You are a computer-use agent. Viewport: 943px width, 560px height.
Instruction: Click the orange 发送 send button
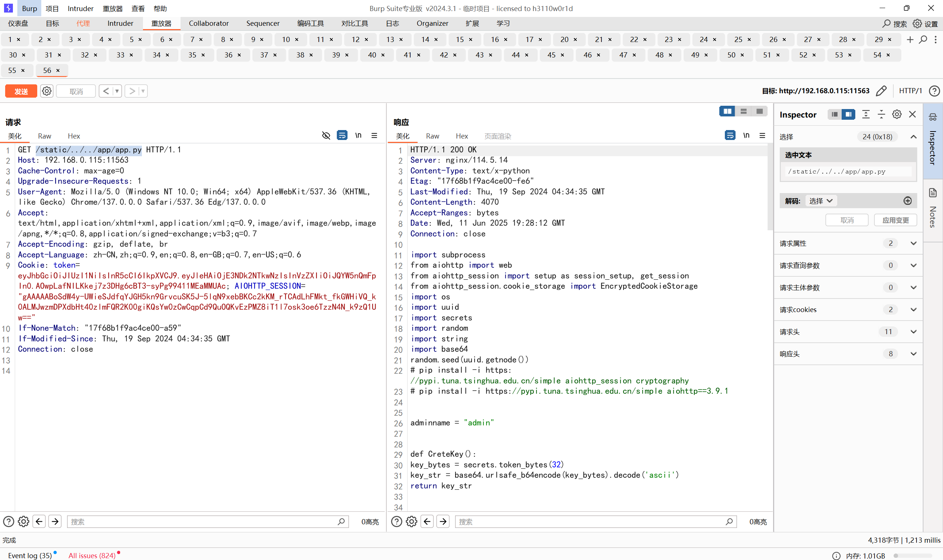[x=21, y=91]
